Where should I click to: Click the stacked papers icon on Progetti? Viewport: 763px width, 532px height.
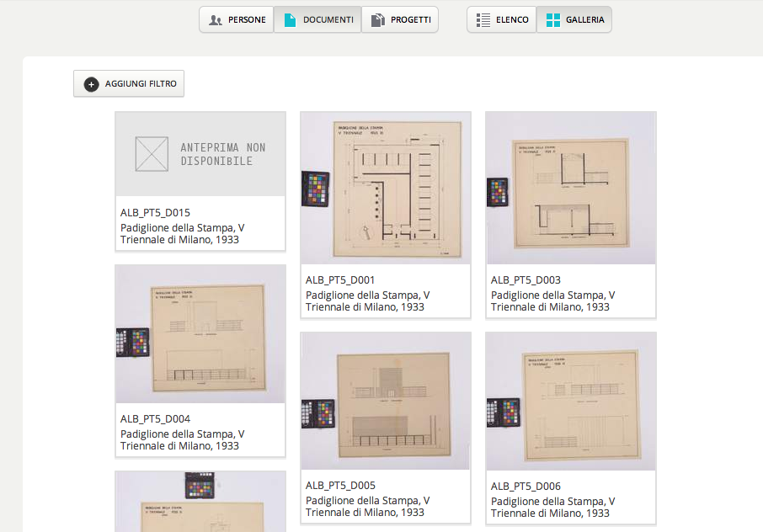click(377, 20)
